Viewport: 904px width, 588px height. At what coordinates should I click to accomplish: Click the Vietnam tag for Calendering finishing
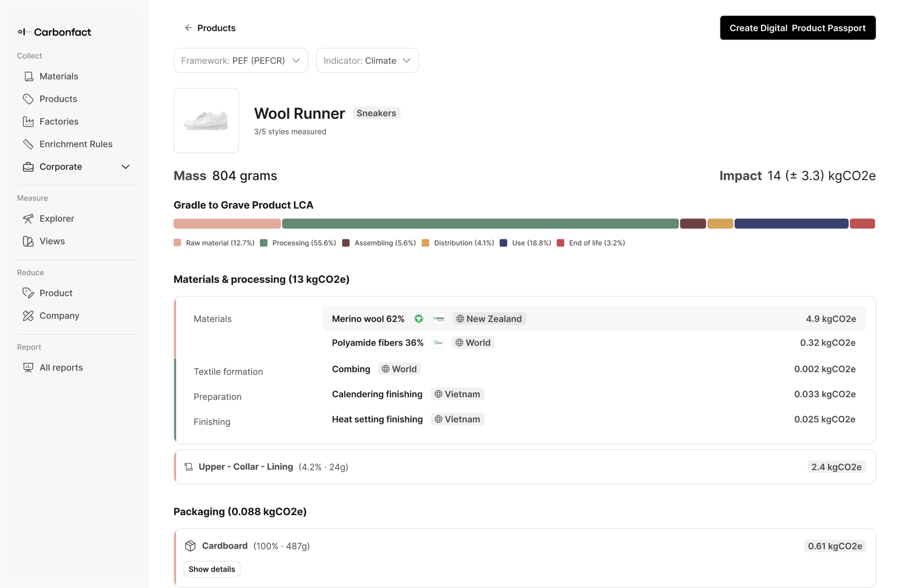click(457, 394)
